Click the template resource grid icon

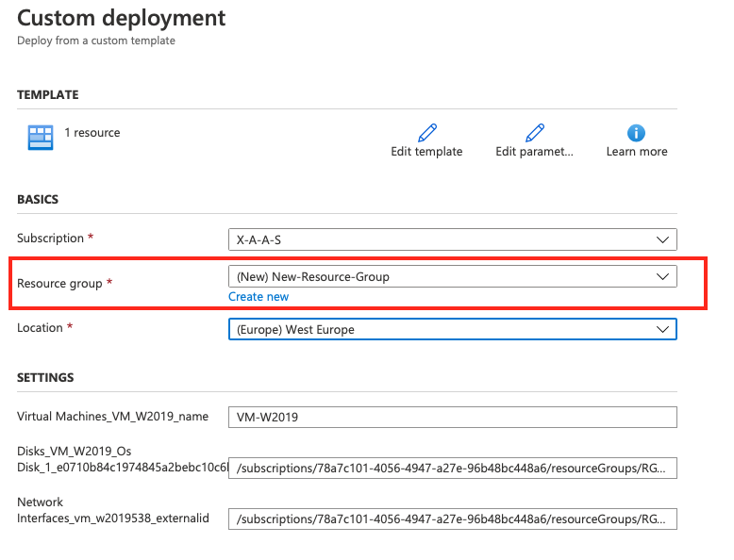[40, 138]
